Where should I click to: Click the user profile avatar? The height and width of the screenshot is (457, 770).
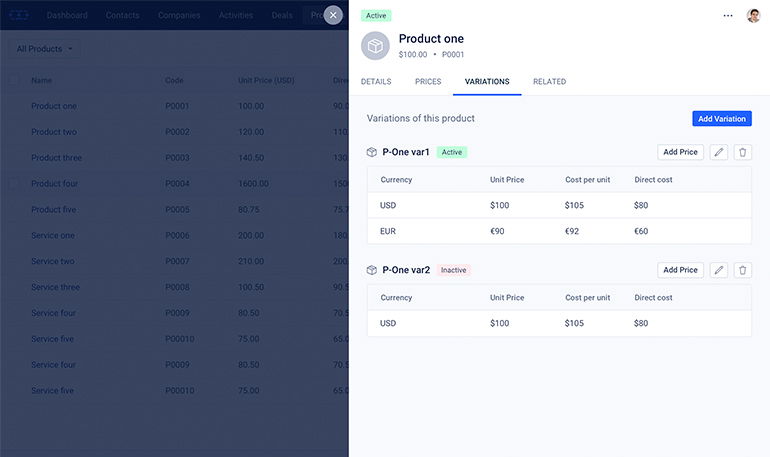point(753,16)
